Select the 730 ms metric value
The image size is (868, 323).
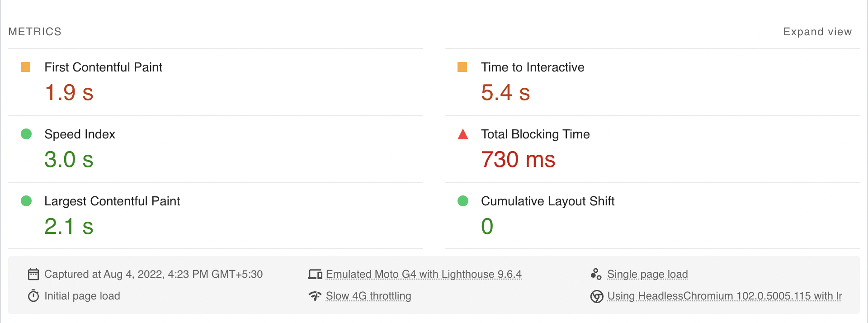pos(518,159)
